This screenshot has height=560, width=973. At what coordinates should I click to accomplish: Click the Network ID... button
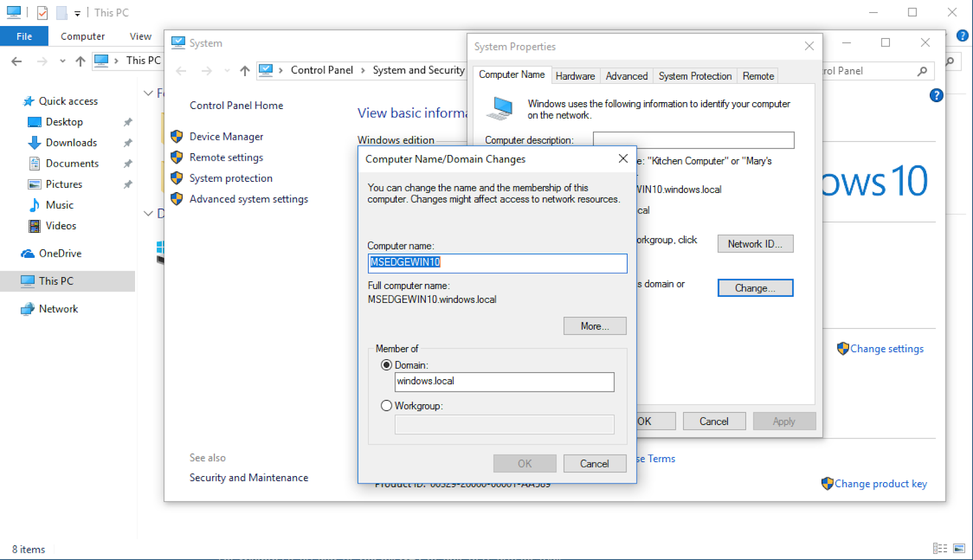(755, 244)
